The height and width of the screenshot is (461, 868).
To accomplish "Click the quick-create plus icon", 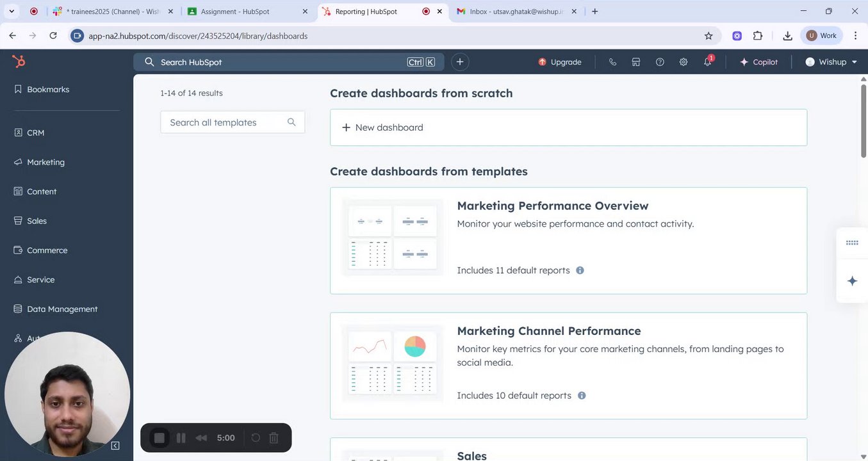I will [x=460, y=62].
